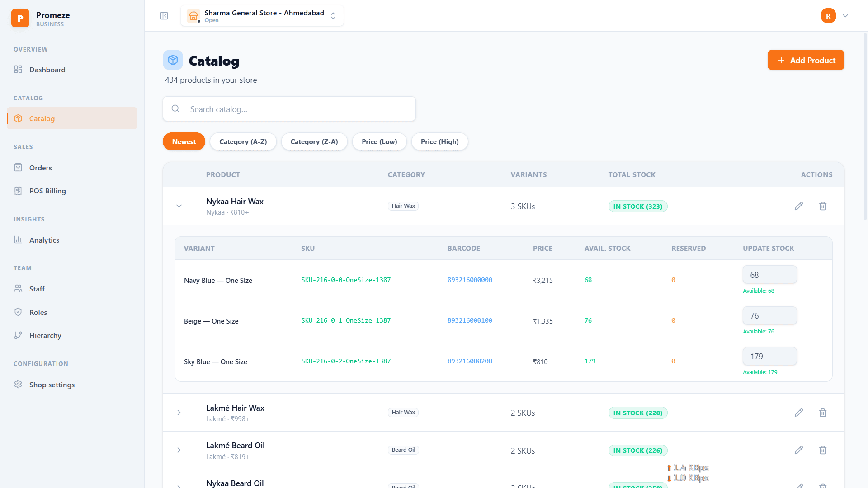Click the Nykaa Beard Oil product name
This screenshot has width=868, height=488.
click(235, 483)
